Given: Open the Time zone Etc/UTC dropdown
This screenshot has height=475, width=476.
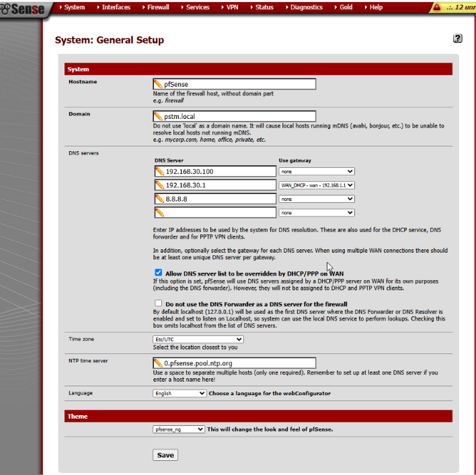Looking at the screenshot, I should tap(198, 339).
